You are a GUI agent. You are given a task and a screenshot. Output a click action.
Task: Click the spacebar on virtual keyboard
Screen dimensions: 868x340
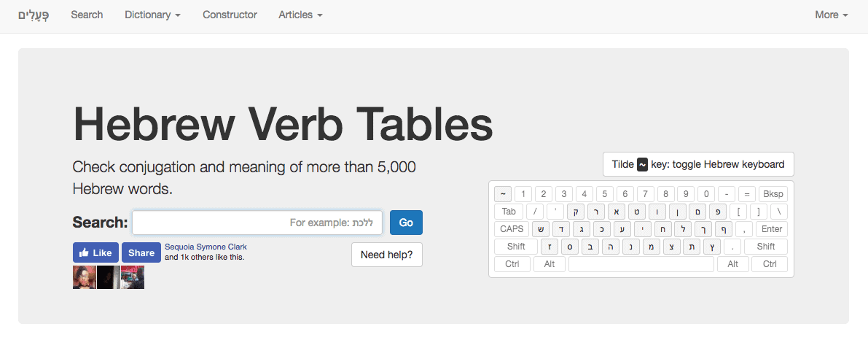tap(641, 264)
